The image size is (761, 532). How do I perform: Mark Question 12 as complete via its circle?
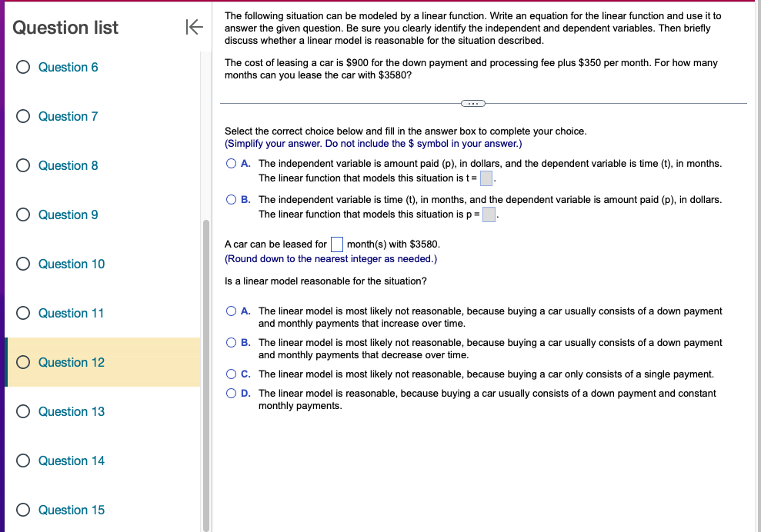[x=22, y=362]
